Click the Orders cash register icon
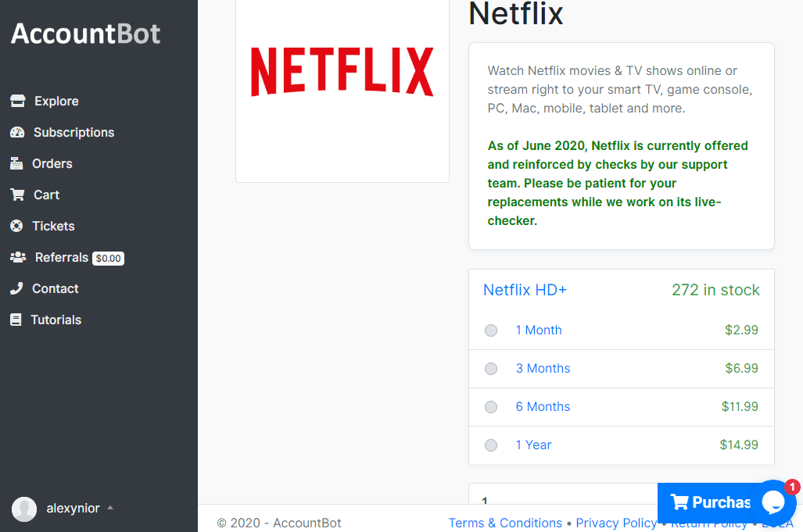The width and height of the screenshot is (803, 532). pyautogui.click(x=16, y=163)
